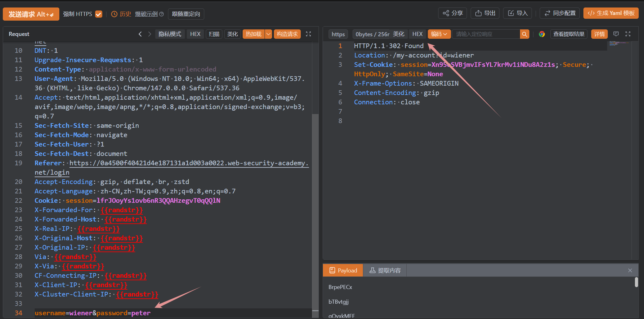Click the locate-response search field
Screen dimensions: 644x319
click(486, 34)
